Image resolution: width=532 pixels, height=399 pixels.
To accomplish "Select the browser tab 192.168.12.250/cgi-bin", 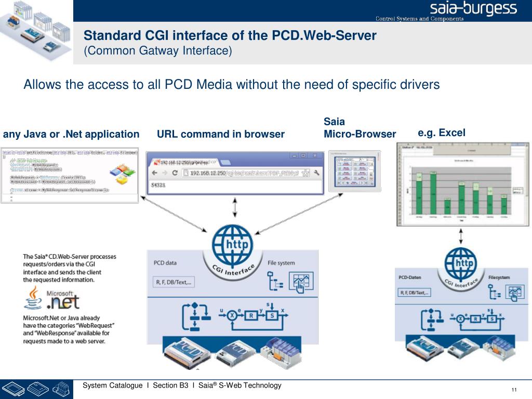I will click(x=185, y=163).
